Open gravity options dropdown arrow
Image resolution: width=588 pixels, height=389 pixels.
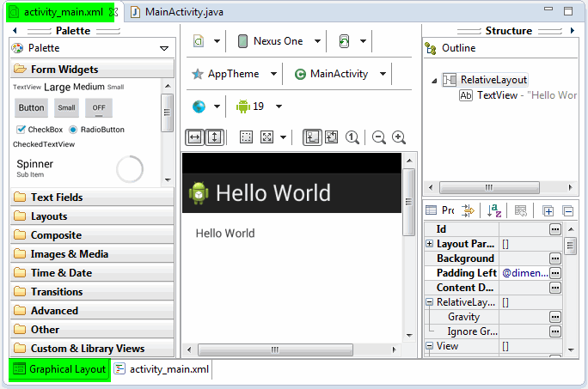pos(284,137)
